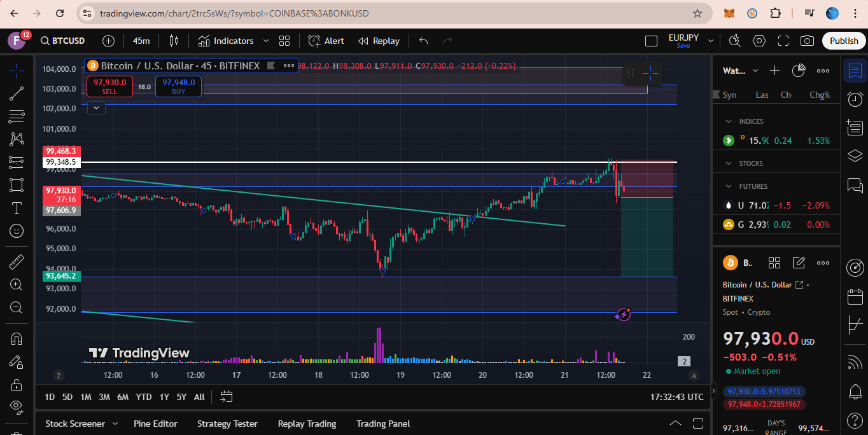The image size is (868, 435).
Task: Open the Fibonacci retracement tools
Action: point(17,116)
